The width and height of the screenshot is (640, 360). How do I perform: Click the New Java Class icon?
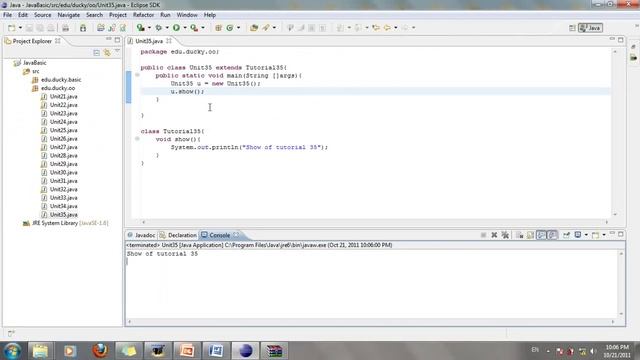[122, 28]
